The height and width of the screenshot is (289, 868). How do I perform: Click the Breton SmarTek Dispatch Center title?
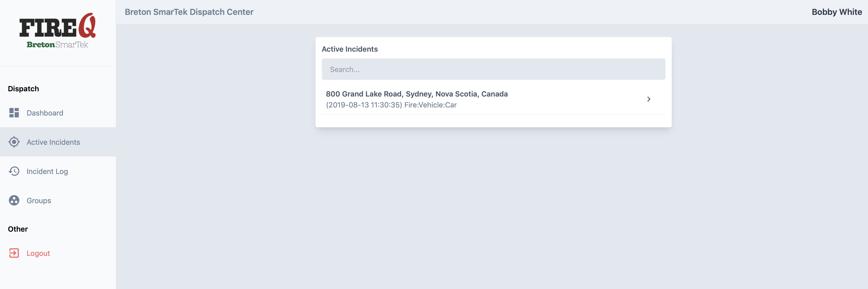coord(189,12)
